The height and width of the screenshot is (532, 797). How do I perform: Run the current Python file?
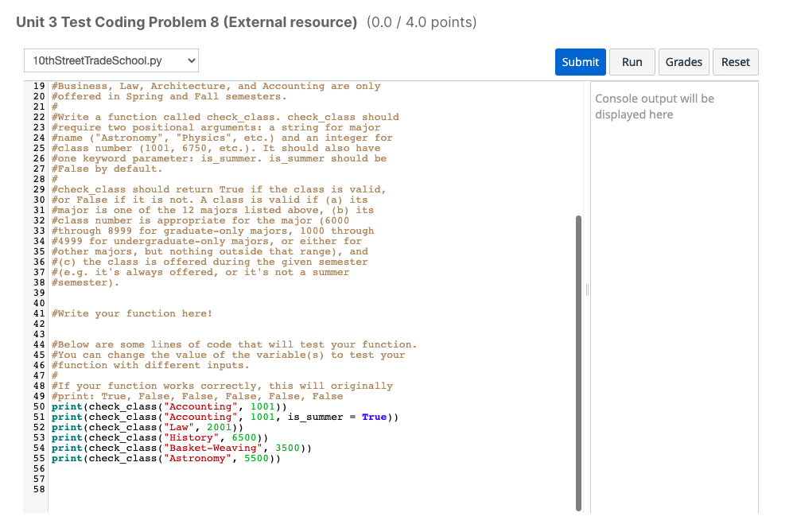pos(632,62)
